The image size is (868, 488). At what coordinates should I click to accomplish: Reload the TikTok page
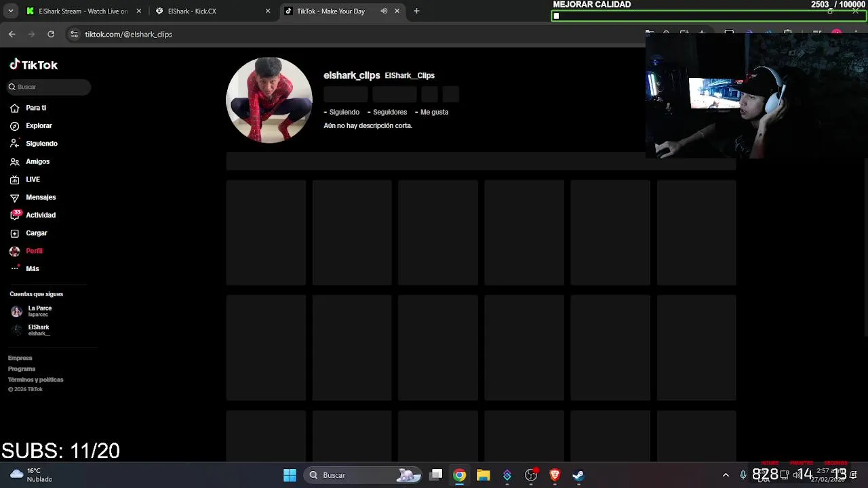(x=51, y=34)
